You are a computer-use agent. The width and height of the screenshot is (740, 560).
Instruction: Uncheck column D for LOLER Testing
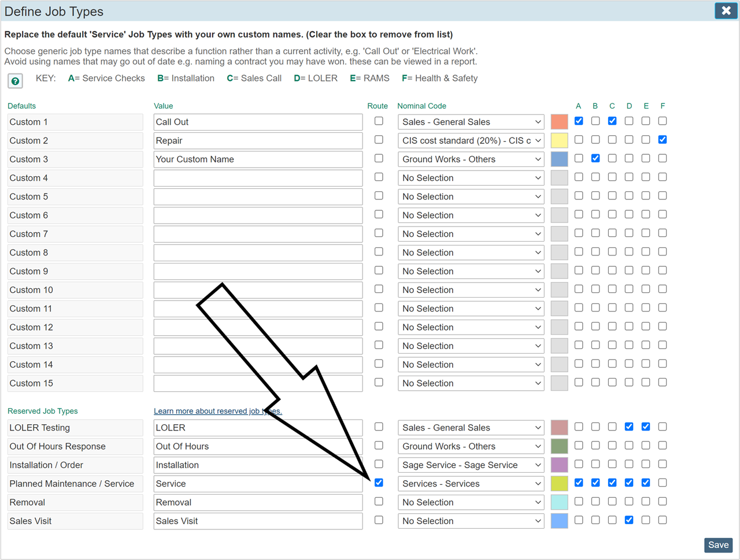click(x=629, y=427)
